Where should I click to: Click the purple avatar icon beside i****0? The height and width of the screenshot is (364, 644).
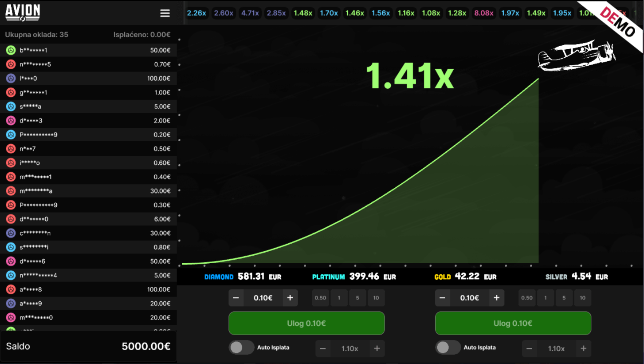point(11,79)
